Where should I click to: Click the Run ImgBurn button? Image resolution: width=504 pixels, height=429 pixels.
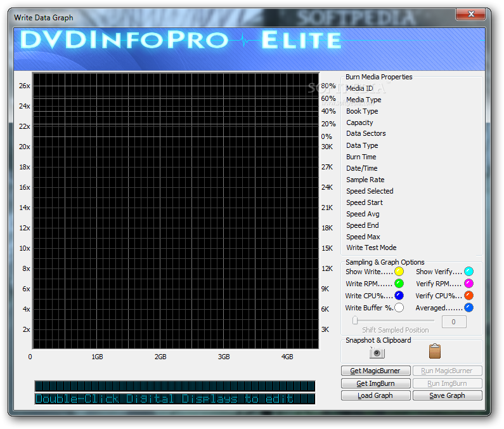pos(447,383)
